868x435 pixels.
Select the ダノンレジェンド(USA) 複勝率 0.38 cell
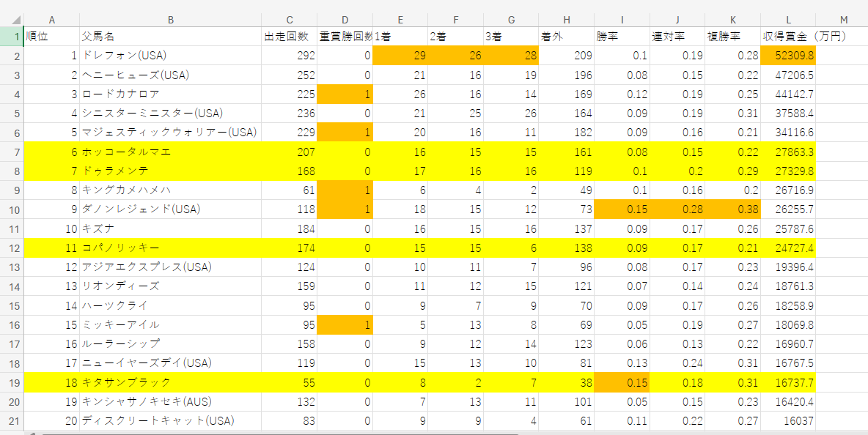click(x=732, y=209)
